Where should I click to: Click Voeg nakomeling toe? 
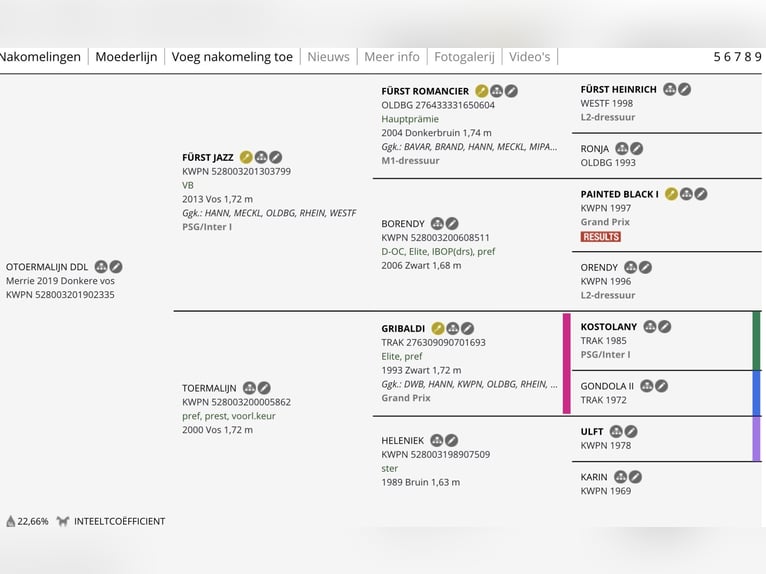232,57
